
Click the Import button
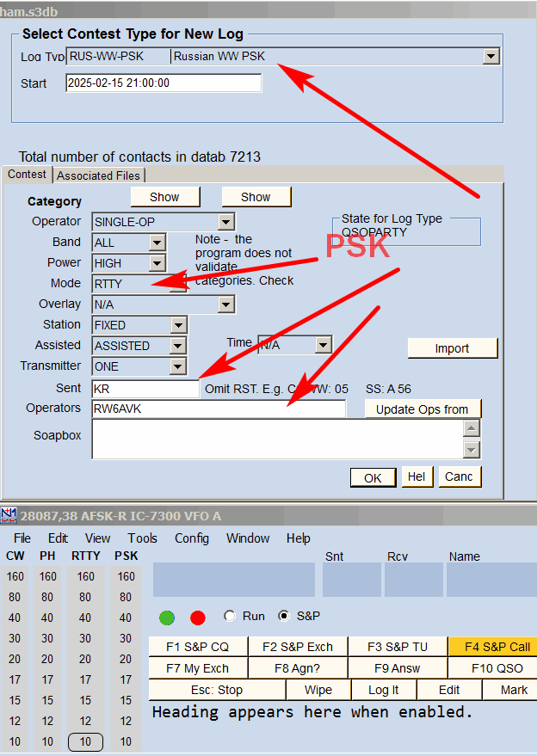[452, 348]
